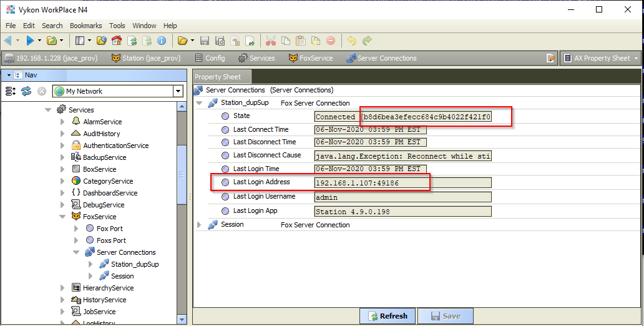Go to Station (jace_prov) breadcrumb
Viewport: 644px width, 326px height.
click(146, 58)
